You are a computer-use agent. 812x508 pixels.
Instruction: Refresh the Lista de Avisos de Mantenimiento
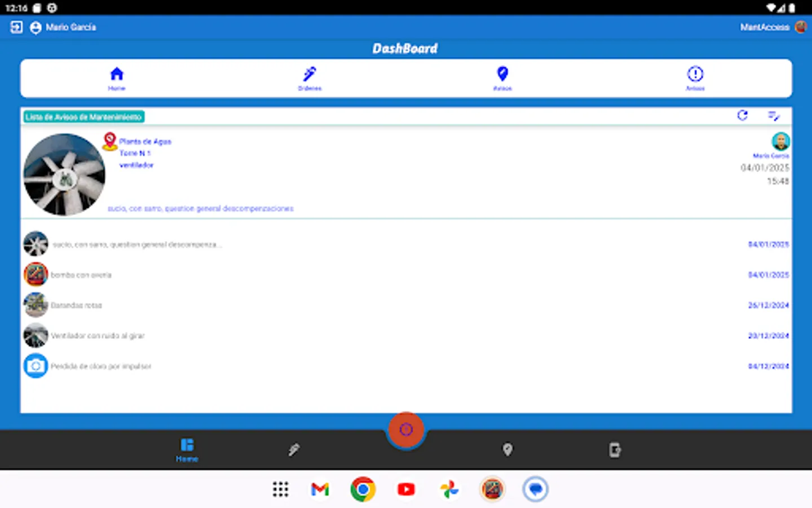[x=743, y=115]
